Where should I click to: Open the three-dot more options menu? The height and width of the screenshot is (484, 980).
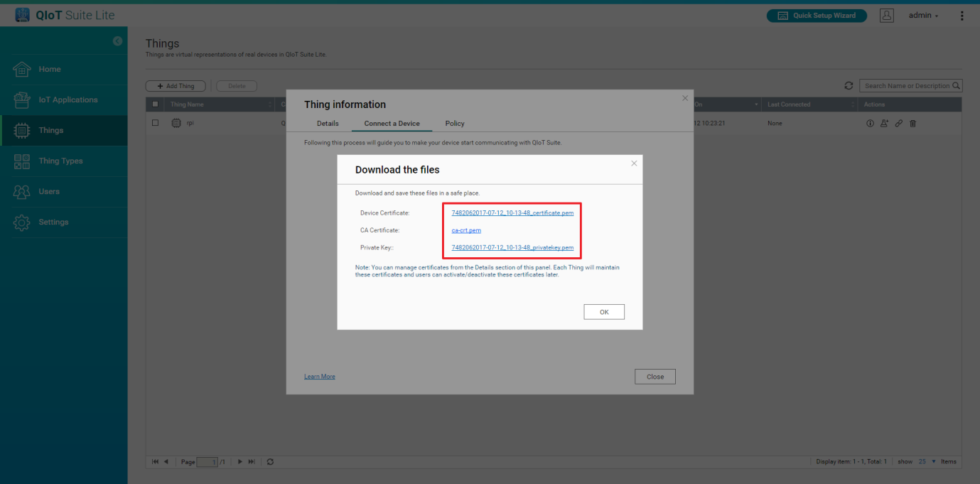[x=962, y=16]
